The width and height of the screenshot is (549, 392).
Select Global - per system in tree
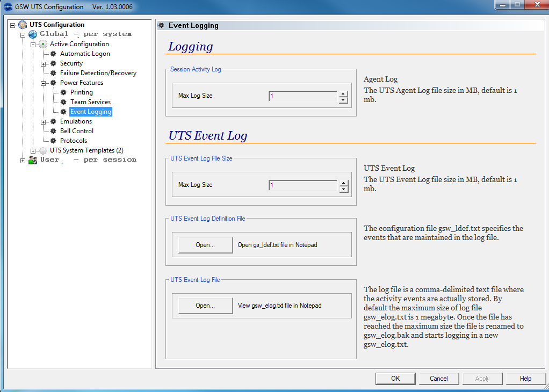(86, 34)
